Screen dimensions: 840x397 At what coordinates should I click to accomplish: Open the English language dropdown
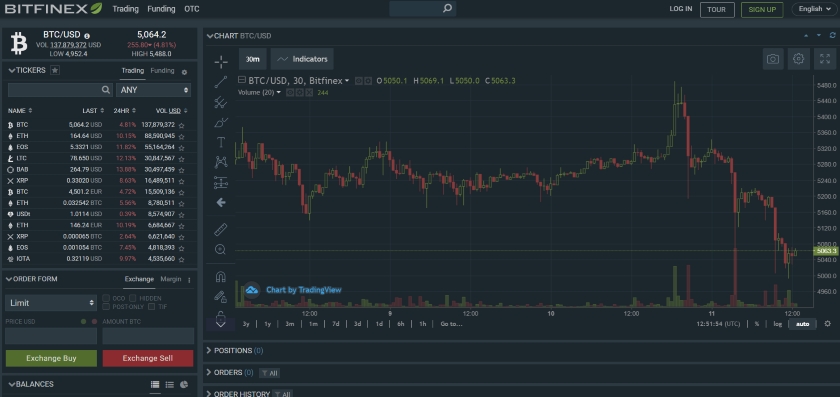[x=814, y=9]
